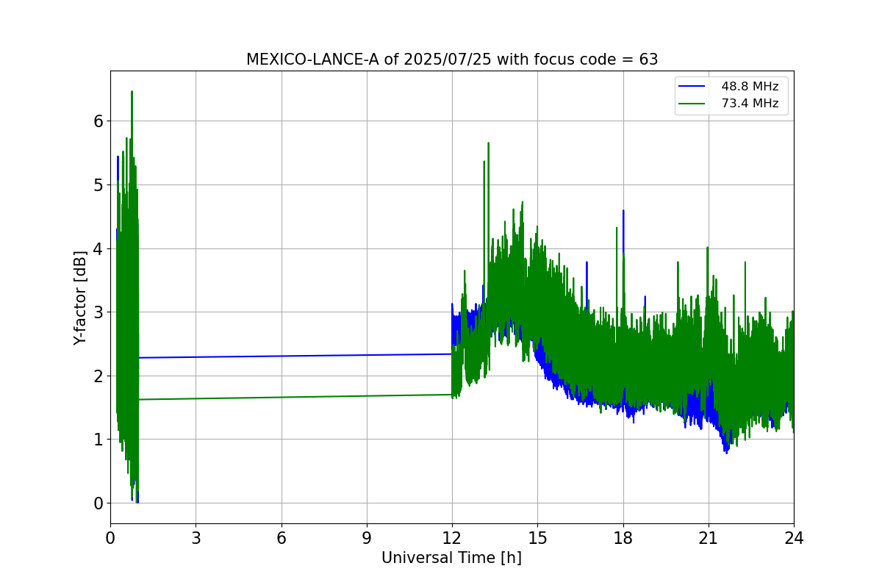Click the tallest green spike near hour 1
The width and height of the screenshot is (882, 588).
[x=132, y=93]
